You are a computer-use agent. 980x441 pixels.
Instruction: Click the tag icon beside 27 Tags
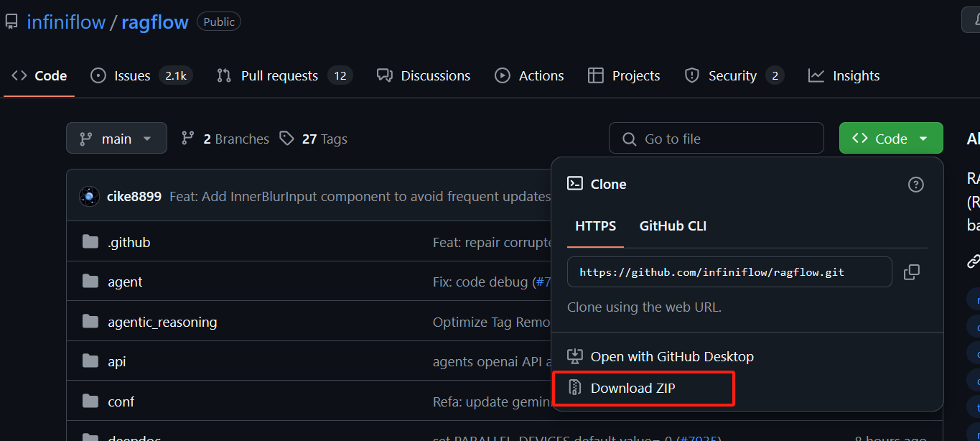pyautogui.click(x=287, y=139)
